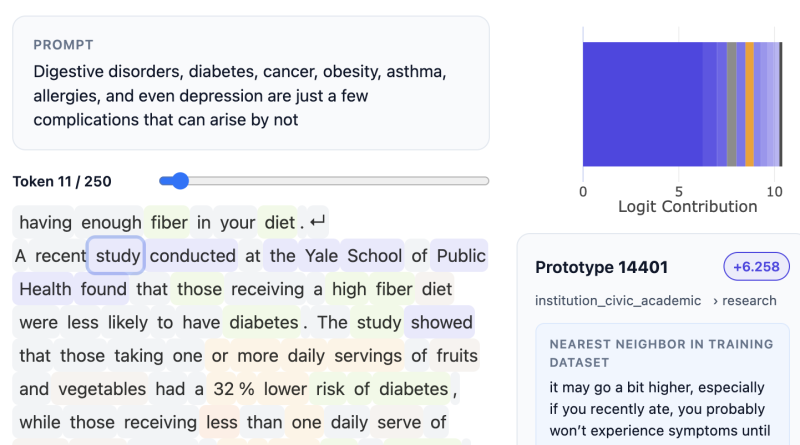
Task: Select the Prototype 14401 heading
Action: (601, 267)
